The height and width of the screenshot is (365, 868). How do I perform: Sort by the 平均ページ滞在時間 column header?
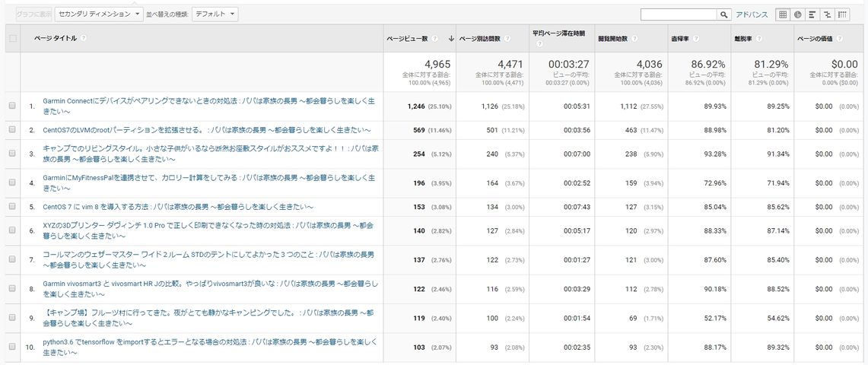click(x=558, y=33)
